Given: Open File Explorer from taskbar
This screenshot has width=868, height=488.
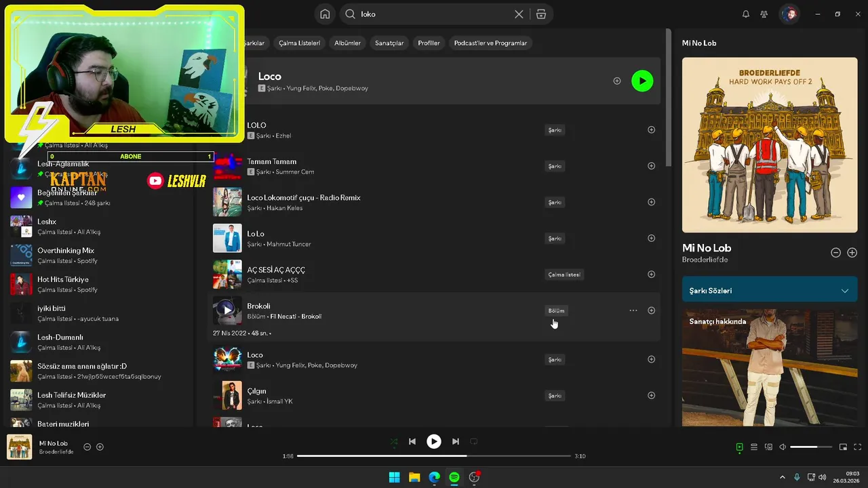Looking at the screenshot, I should click(414, 477).
